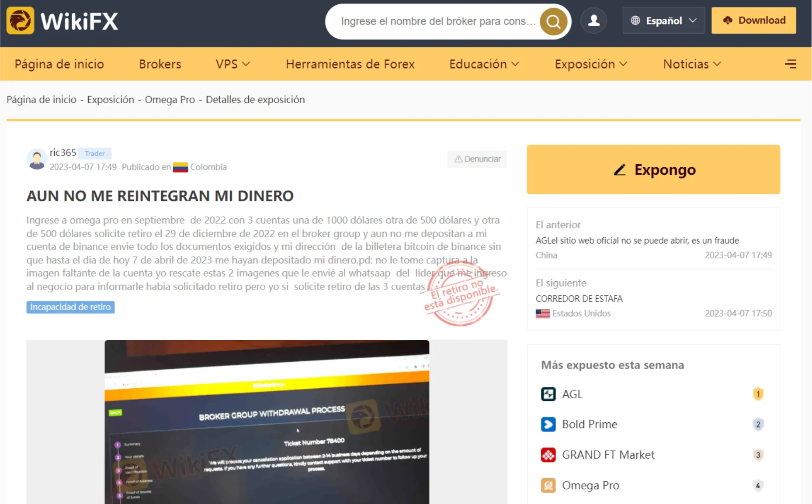Click the Download button

click(753, 21)
